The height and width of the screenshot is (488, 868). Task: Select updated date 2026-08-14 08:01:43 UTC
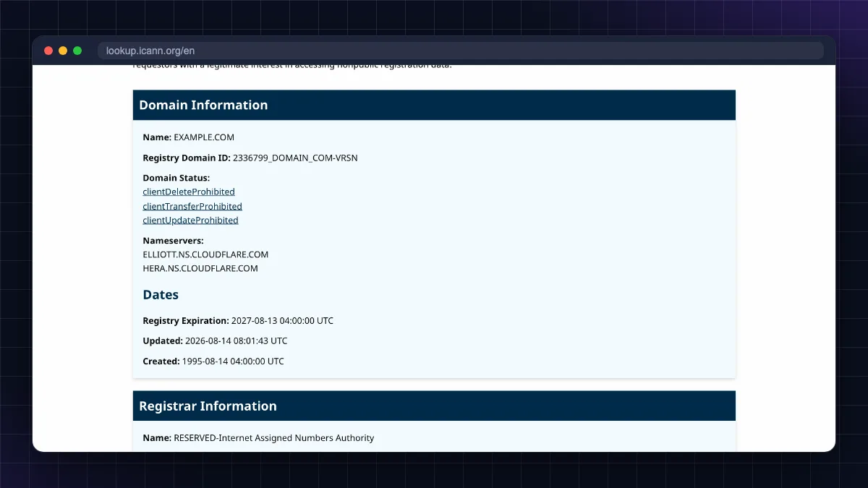pyautogui.click(x=236, y=341)
